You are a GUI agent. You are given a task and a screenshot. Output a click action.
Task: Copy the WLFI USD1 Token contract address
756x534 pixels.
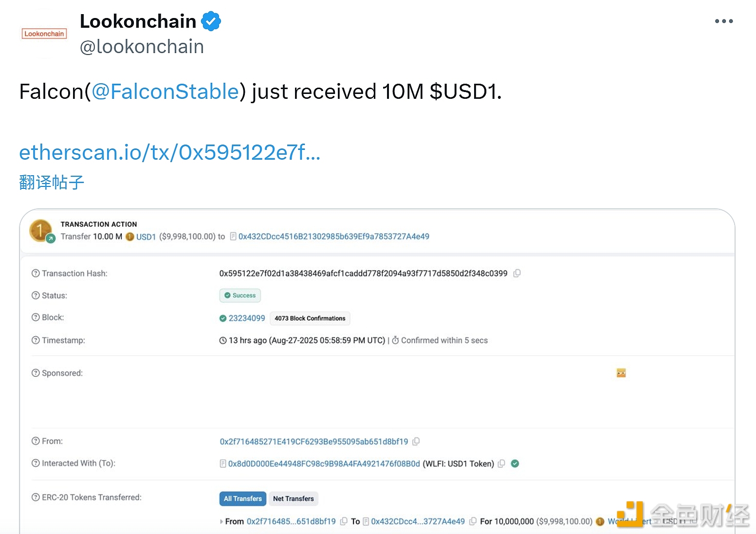coord(501,464)
